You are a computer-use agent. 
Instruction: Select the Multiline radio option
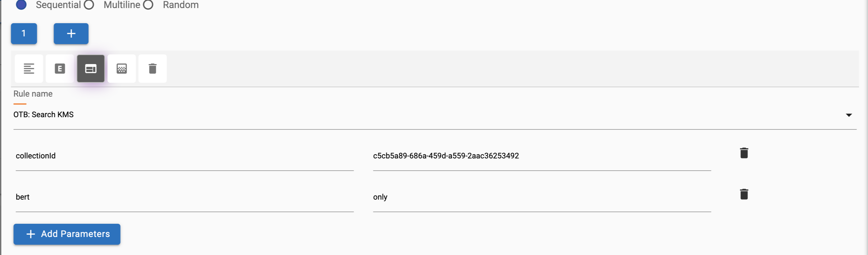coord(89,5)
